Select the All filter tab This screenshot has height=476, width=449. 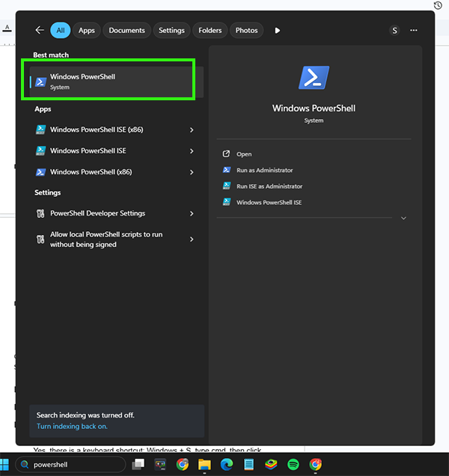pyautogui.click(x=61, y=31)
